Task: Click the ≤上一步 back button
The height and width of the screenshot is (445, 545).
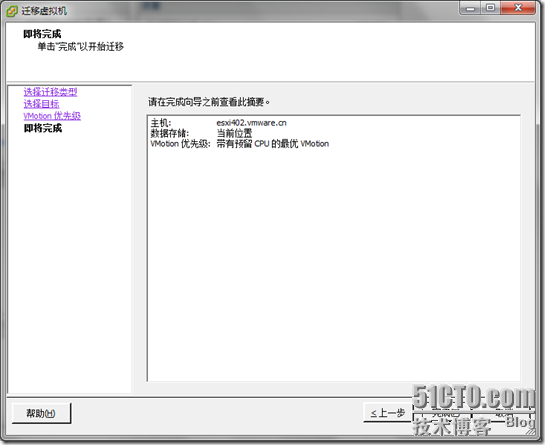Action: [388, 413]
